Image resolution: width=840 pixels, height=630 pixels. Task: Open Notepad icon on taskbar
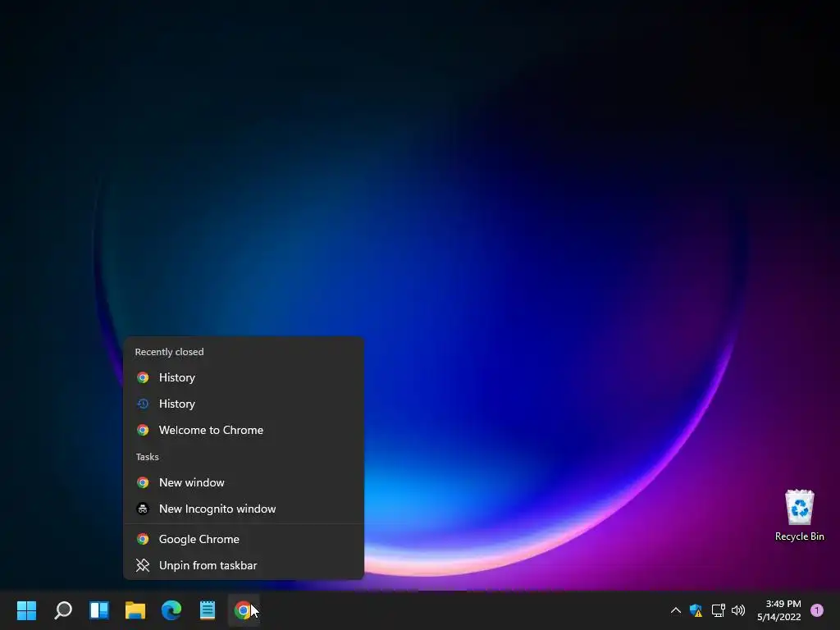coord(208,610)
